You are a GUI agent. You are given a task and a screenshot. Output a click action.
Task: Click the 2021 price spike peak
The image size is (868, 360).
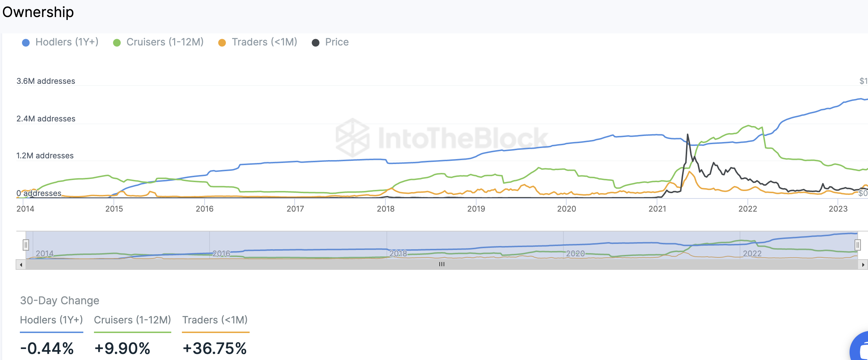(688, 135)
